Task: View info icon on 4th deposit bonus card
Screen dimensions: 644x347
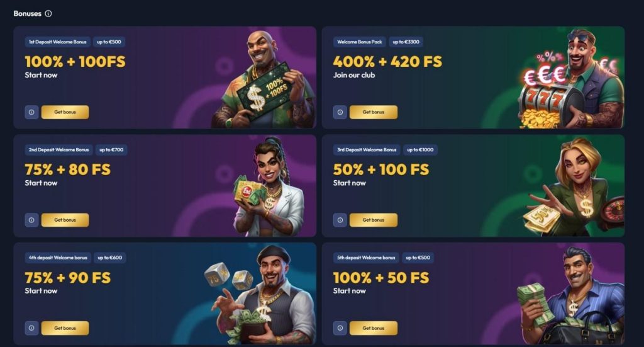Action: click(31, 328)
